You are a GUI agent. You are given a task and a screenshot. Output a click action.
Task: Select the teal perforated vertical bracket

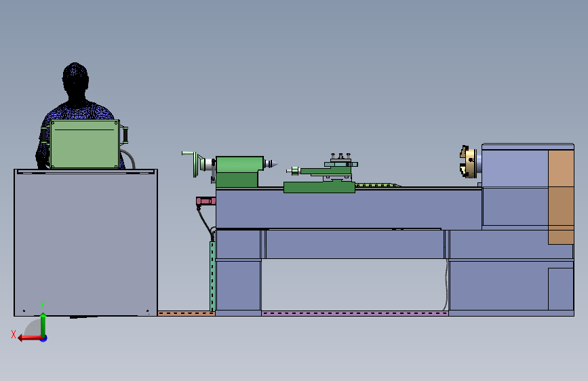pos(212,277)
